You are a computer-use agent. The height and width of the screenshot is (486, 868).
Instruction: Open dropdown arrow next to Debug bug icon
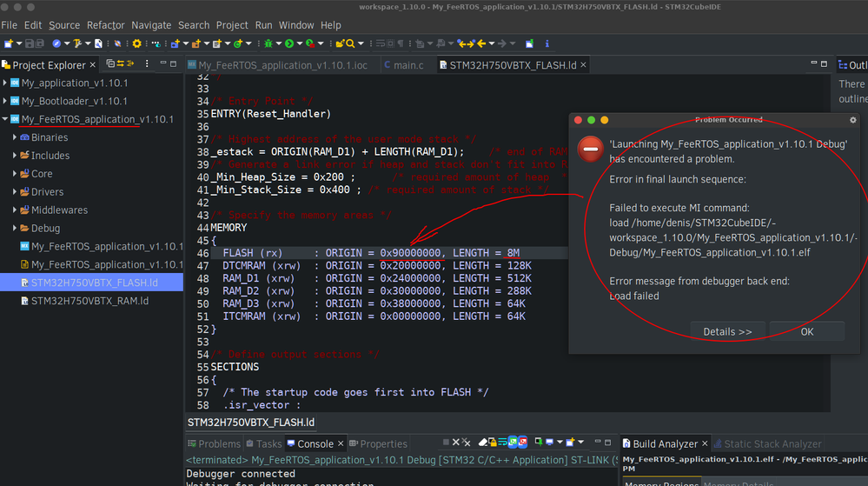point(278,43)
